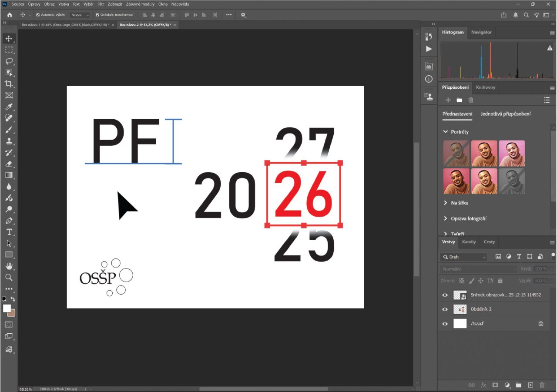The width and height of the screenshot is (557, 392).
Task: Select the Crop tool
Action: pos(9,84)
